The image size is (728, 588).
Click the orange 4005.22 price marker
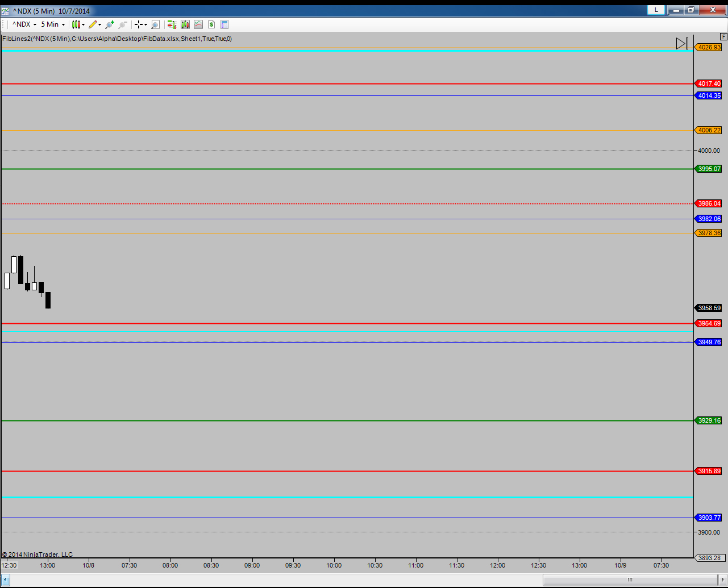708,130
